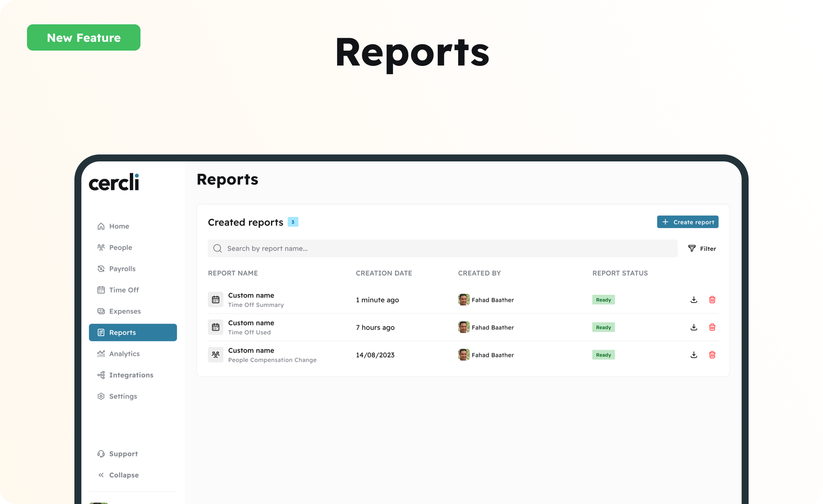Click the CREATION DATE column header
Viewport: 823px width, 504px height.
pyautogui.click(x=384, y=273)
